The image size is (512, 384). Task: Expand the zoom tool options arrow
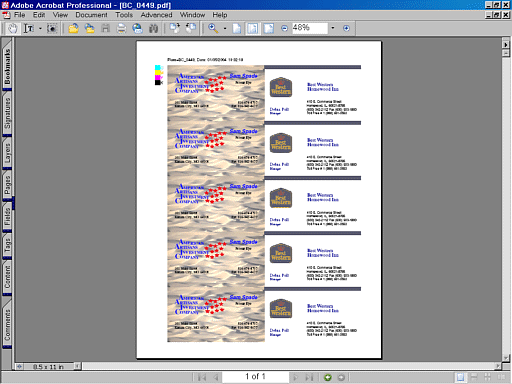tap(225, 28)
